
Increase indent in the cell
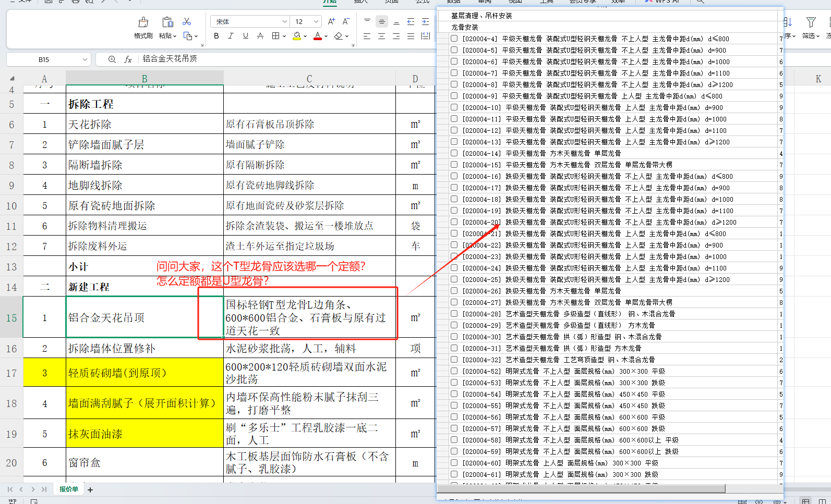point(426,21)
